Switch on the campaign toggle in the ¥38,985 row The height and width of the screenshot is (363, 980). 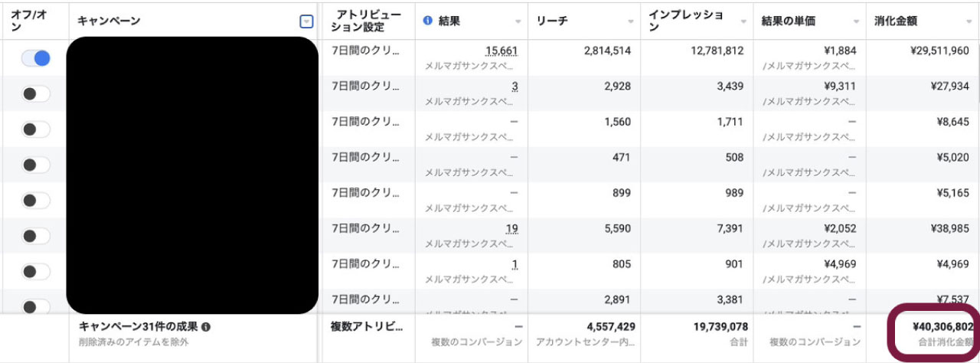click(36, 236)
